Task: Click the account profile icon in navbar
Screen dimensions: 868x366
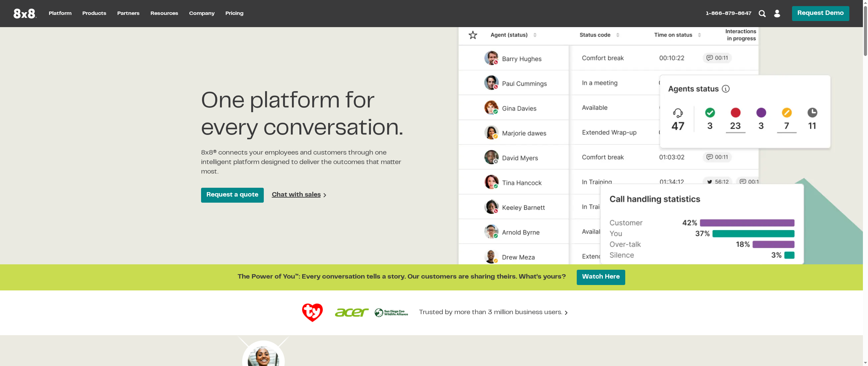Action: 777,13
